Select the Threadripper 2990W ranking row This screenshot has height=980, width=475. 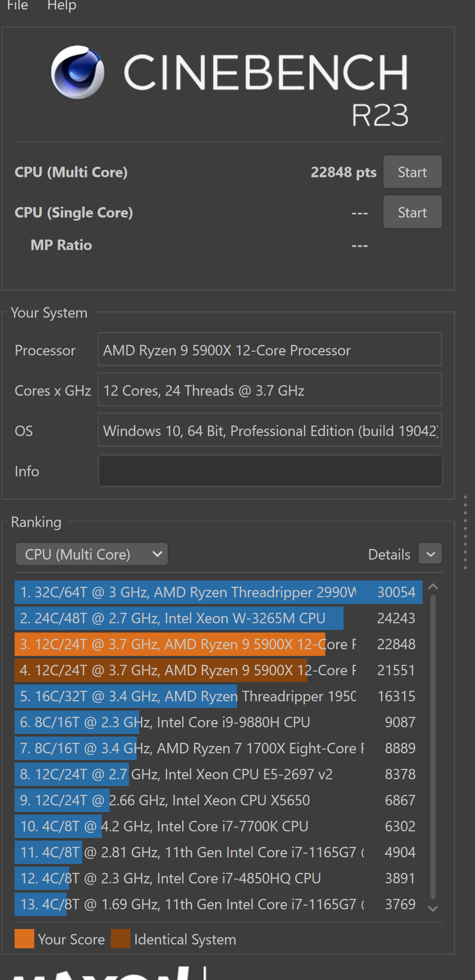(x=218, y=592)
